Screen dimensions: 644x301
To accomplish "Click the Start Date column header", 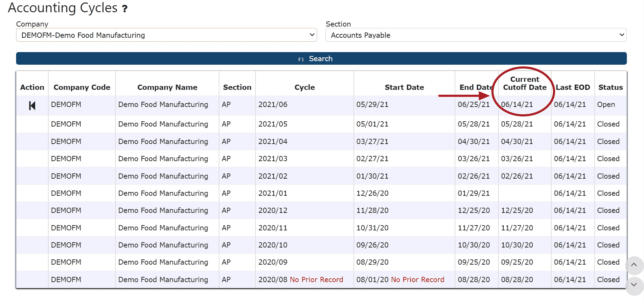I will click(404, 87).
